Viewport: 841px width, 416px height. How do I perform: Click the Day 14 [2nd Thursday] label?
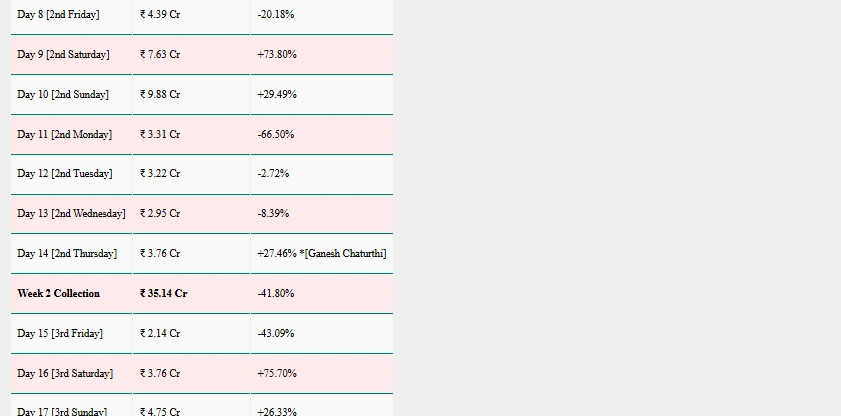point(67,253)
